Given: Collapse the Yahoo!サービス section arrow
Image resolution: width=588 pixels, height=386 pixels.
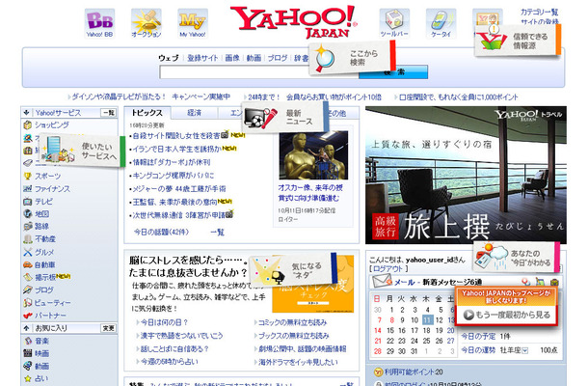Looking at the screenshot, I should 26,112.
